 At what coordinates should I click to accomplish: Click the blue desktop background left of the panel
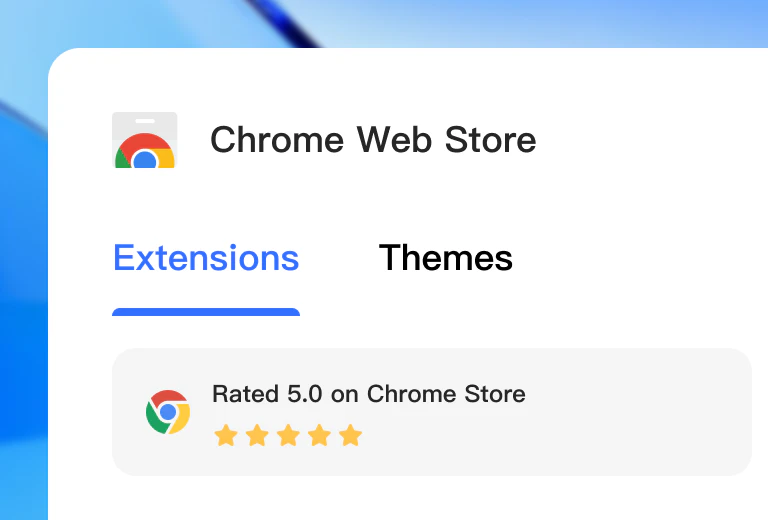tap(22, 300)
